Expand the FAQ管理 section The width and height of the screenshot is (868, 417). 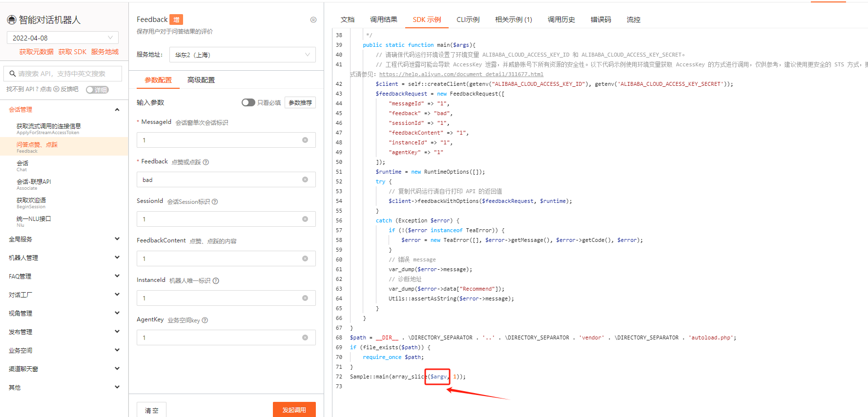click(x=117, y=276)
